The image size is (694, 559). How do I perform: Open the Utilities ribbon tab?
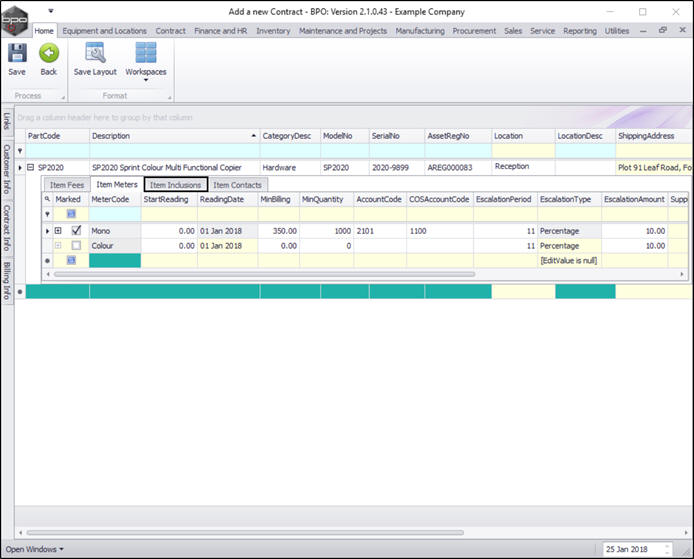[x=617, y=31]
